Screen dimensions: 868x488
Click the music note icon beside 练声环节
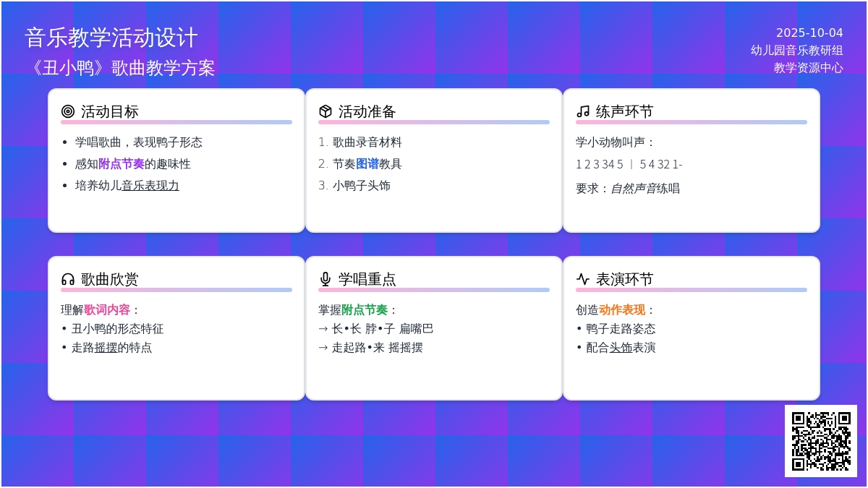pyautogui.click(x=583, y=111)
